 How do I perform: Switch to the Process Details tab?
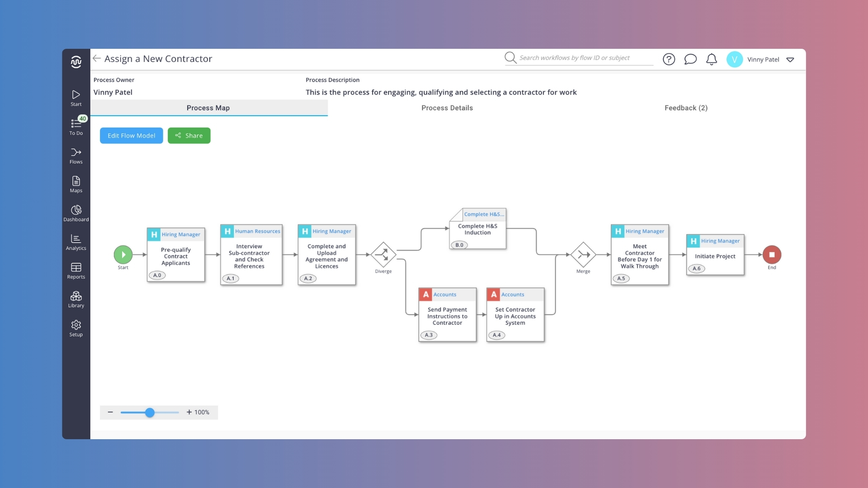click(447, 108)
